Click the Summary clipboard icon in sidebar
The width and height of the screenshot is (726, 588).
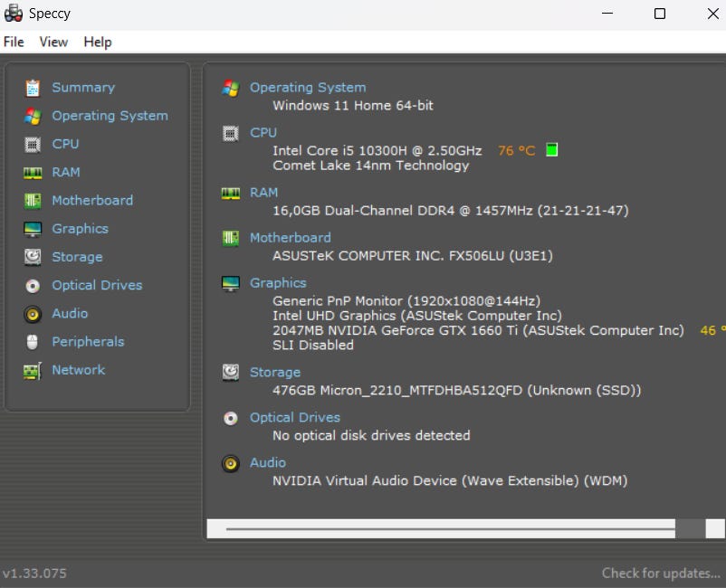(33, 88)
